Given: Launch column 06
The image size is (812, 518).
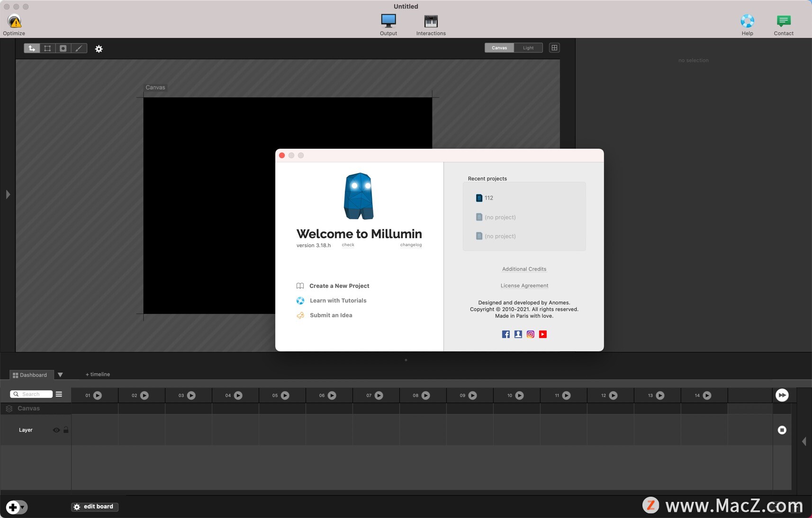Looking at the screenshot, I should [332, 395].
